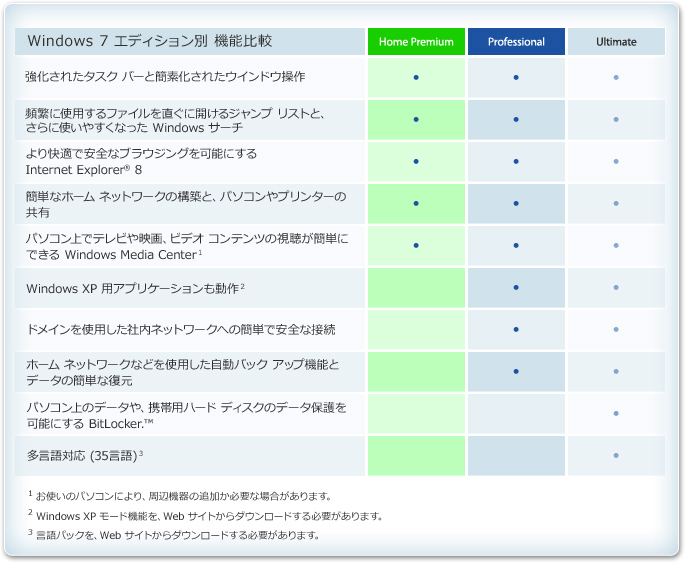The width and height of the screenshot is (685, 563).
Task: Click the Professional dot in the Internet Explorer row
Action: (516, 161)
